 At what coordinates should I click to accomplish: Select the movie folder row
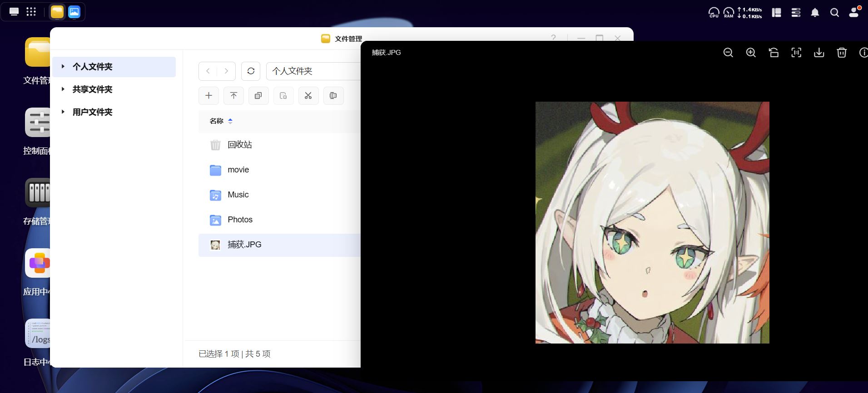coord(279,170)
